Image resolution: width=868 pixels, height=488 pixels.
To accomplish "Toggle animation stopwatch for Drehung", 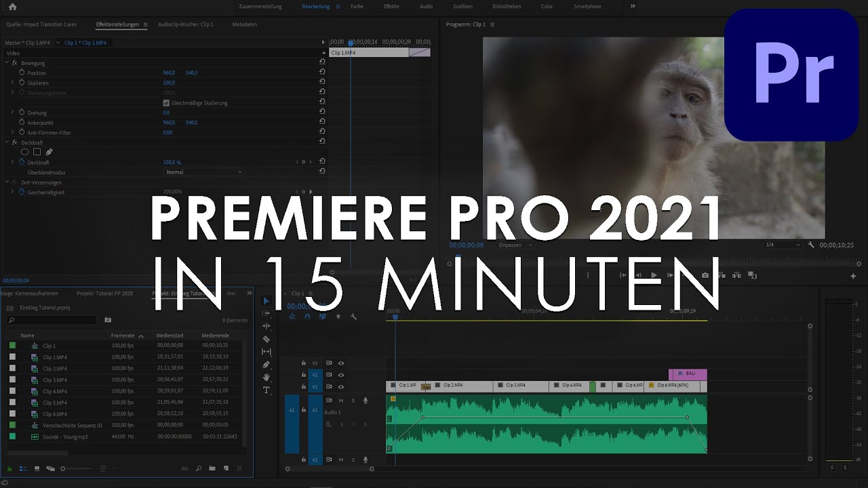I will click(22, 113).
